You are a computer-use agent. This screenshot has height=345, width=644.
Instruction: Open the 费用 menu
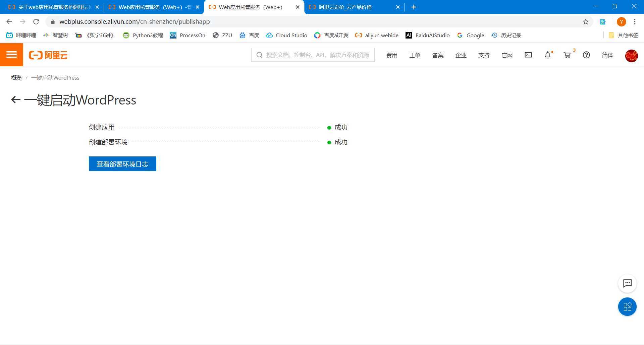(391, 55)
